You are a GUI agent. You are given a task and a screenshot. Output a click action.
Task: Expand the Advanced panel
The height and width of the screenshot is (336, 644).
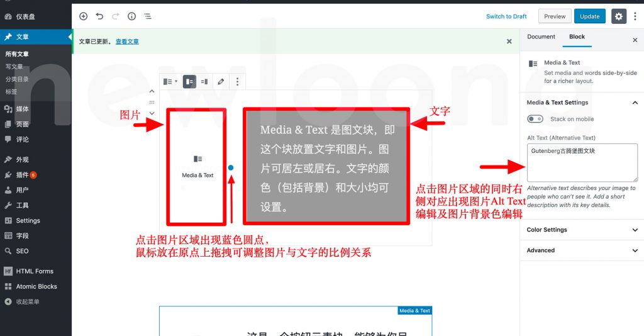[x=581, y=250]
